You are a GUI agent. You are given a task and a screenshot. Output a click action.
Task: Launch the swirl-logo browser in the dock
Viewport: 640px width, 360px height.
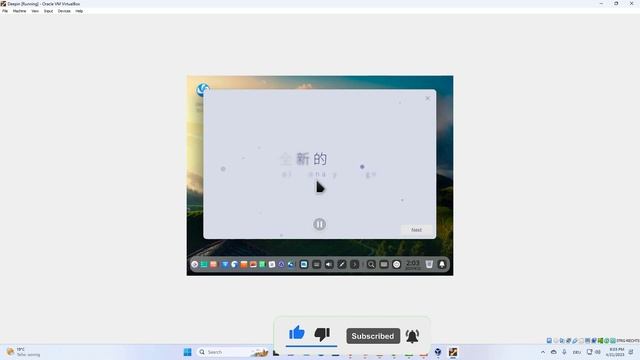coord(234,264)
